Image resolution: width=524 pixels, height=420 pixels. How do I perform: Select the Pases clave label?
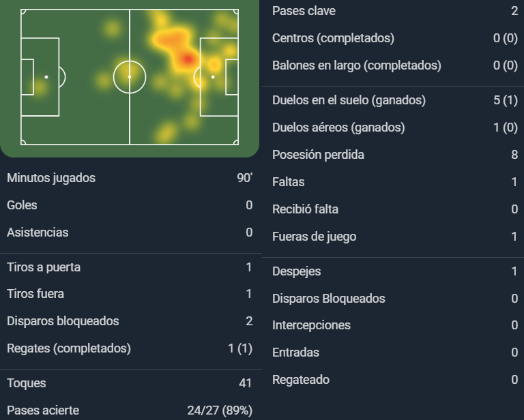point(304,11)
